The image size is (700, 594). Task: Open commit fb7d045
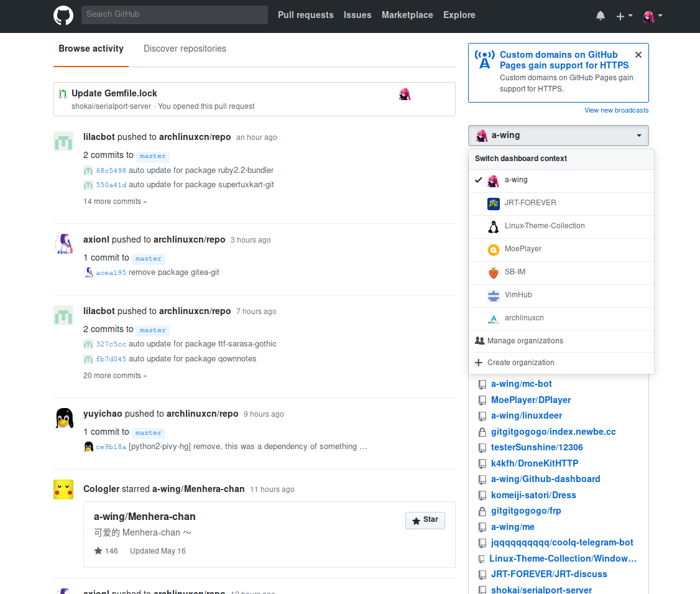111,359
